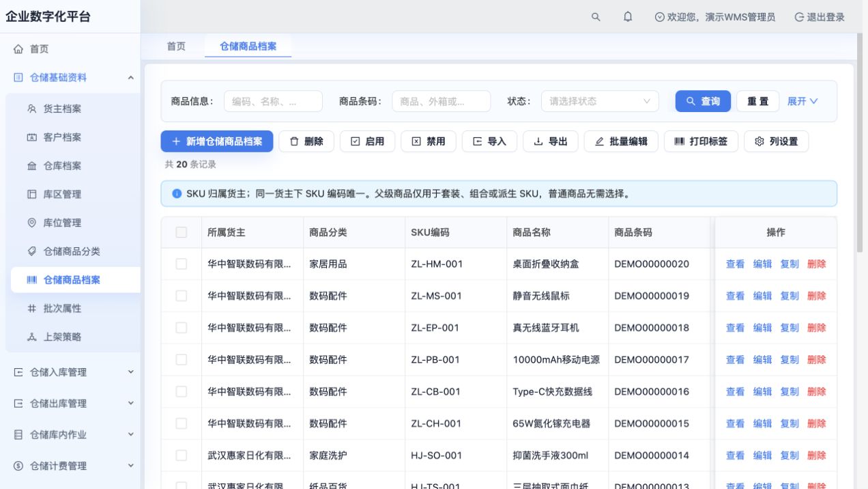Click 复制 for 真无线蓝牙耳机 row
Screen dimensions: 868x489
[x=790, y=328]
